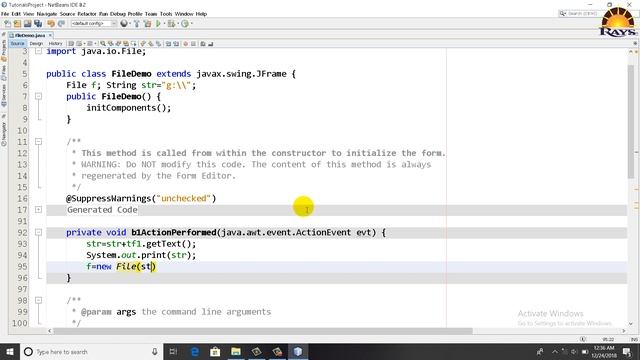Click the horizontal scrollbar thumb
This screenshot has height=360, width=640.
263,331
